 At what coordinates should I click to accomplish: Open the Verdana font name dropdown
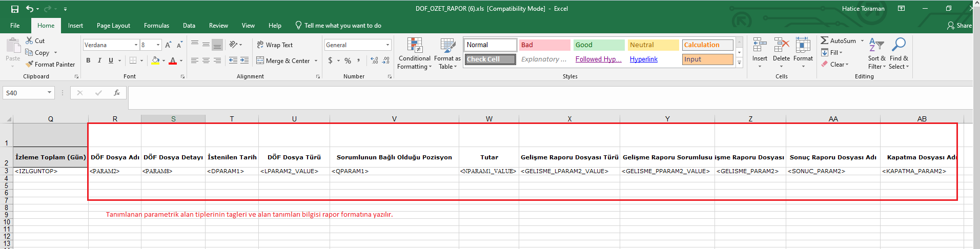coord(136,45)
